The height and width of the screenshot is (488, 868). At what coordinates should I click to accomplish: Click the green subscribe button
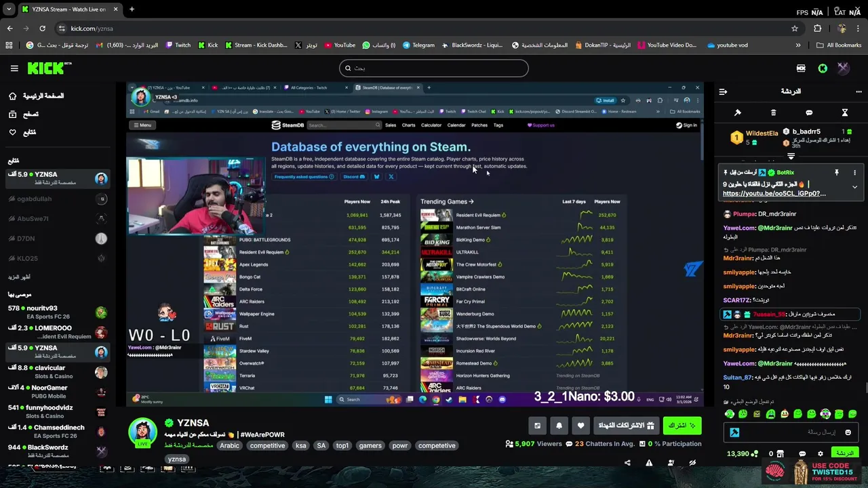tap(682, 426)
